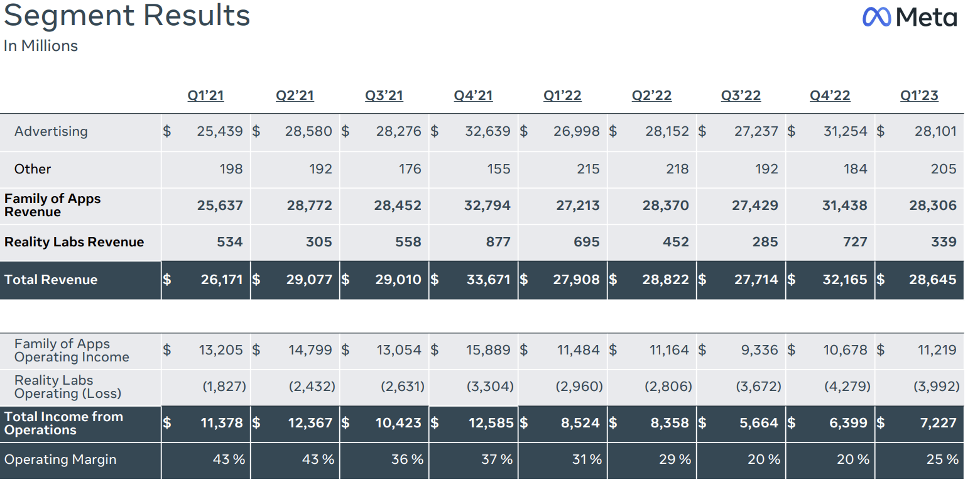This screenshot has width=980, height=489.
Task: Click Q1'23 Total Revenue value 28,645
Action: click(932, 280)
